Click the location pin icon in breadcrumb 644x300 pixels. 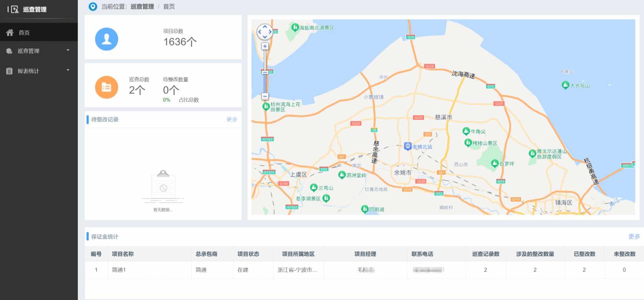pyautogui.click(x=93, y=6)
